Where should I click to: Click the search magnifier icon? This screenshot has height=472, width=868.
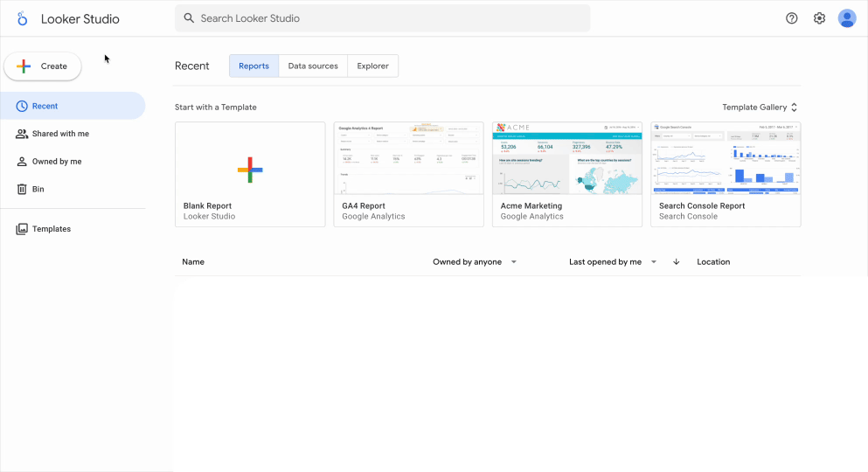coord(189,18)
